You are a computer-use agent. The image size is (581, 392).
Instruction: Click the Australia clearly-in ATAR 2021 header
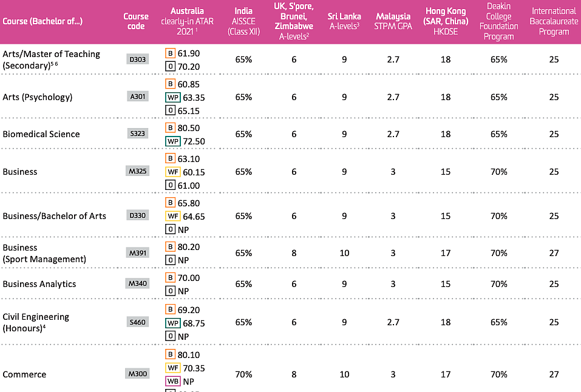pyautogui.click(x=187, y=21)
